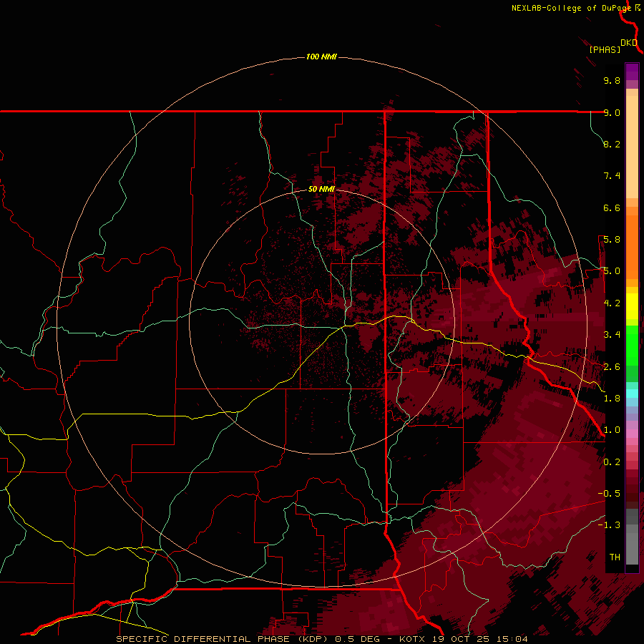Click the 19 OCT 25 date in caption
Screen dimensions: 644x644
tap(462, 639)
